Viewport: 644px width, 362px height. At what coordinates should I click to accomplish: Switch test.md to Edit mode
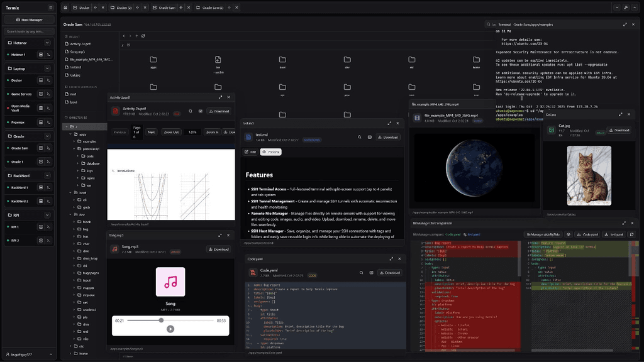coord(250,152)
